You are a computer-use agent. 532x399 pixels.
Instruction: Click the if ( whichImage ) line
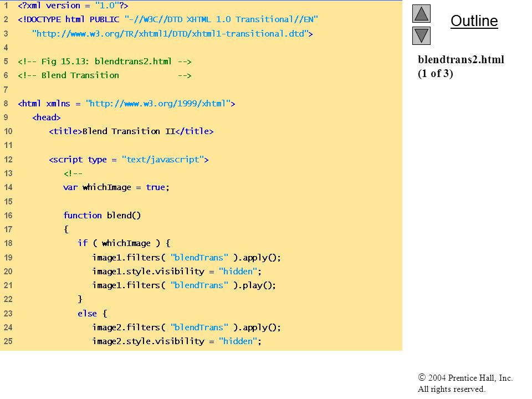pyautogui.click(x=124, y=243)
